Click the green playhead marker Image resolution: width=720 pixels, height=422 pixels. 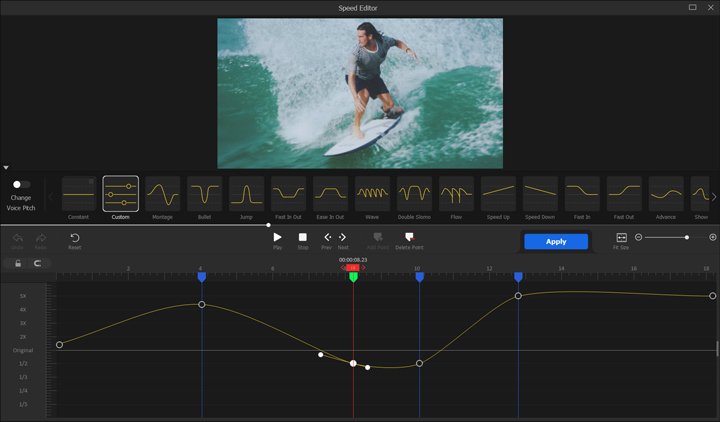[353, 277]
